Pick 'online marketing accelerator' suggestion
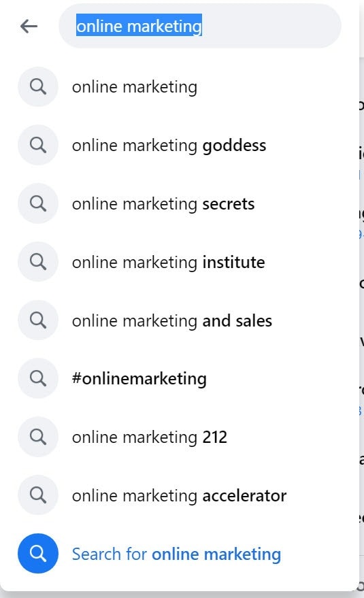Screen dimensions: 364x598 tap(180, 495)
